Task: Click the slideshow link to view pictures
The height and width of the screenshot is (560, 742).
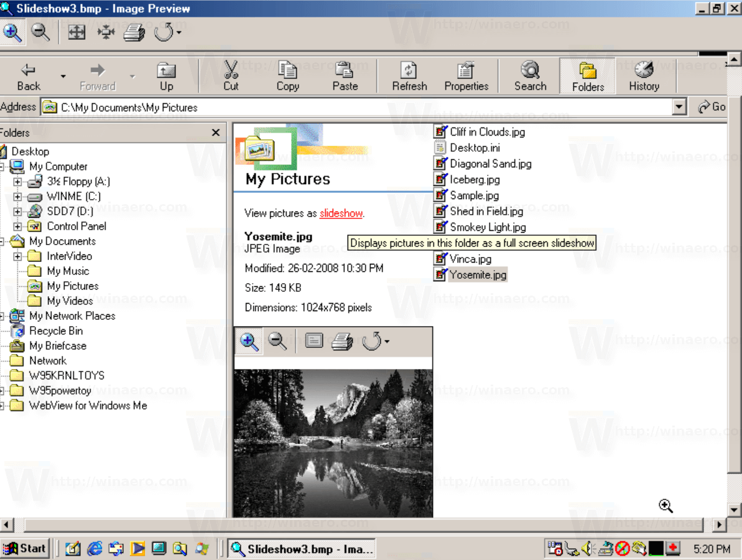Action: [341, 213]
